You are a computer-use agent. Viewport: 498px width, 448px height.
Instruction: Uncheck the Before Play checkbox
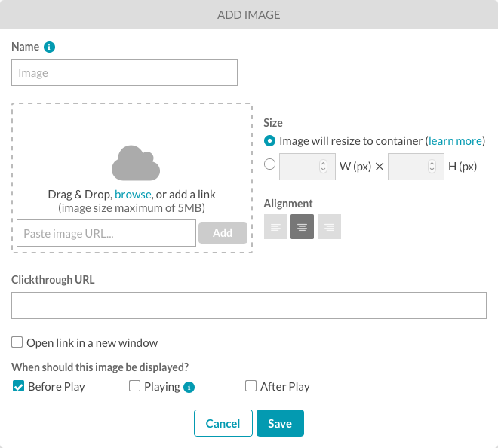pos(18,386)
